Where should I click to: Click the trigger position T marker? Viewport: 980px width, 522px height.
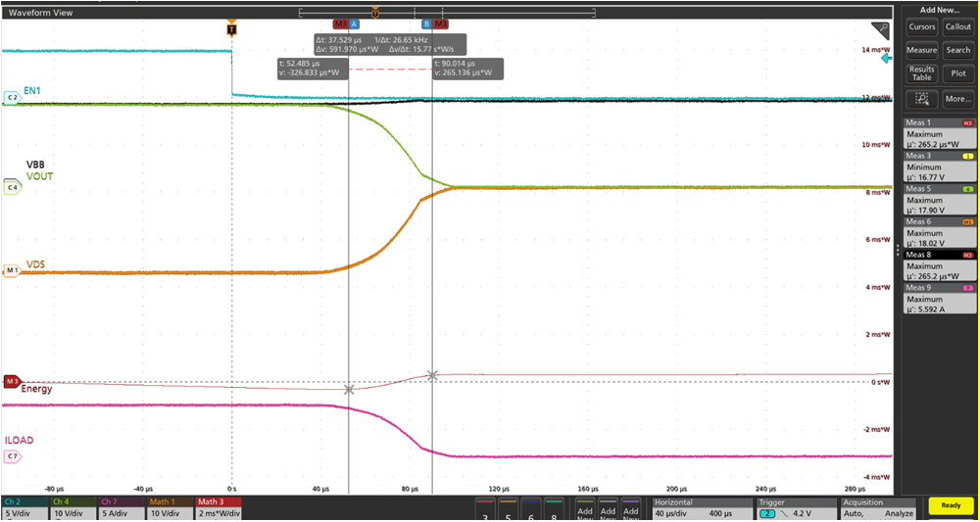tap(231, 29)
